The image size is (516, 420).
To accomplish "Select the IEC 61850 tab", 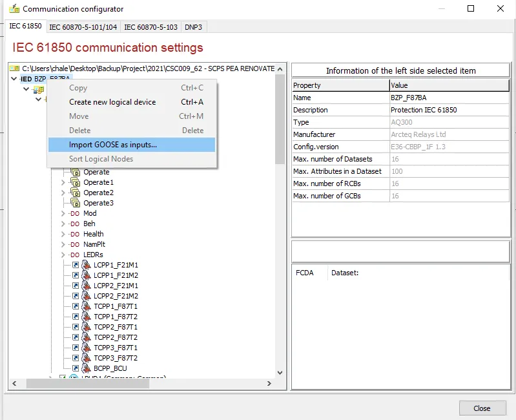I will [x=25, y=26].
